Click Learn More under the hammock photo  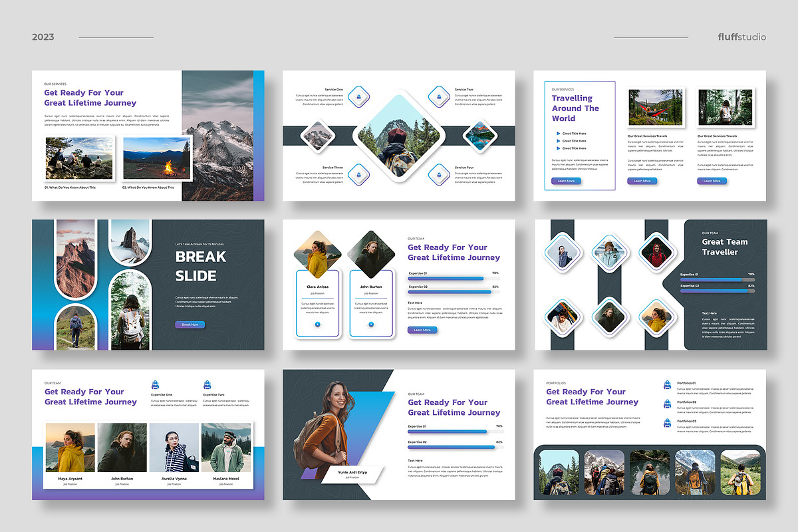(x=642, y=181)
